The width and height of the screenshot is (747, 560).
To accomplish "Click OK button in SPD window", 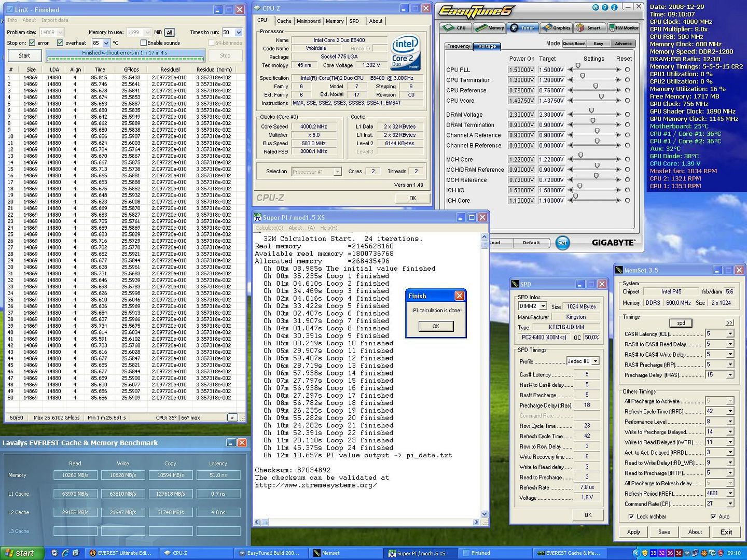I will pyautogui.click(x=588, y=515).
